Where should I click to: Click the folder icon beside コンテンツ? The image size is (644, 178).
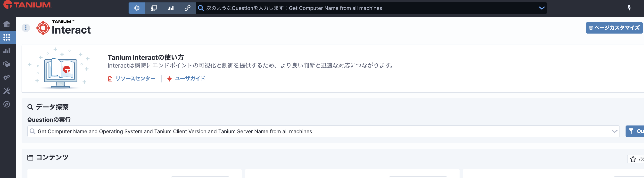pyautogui.click(x=30, y=157)
